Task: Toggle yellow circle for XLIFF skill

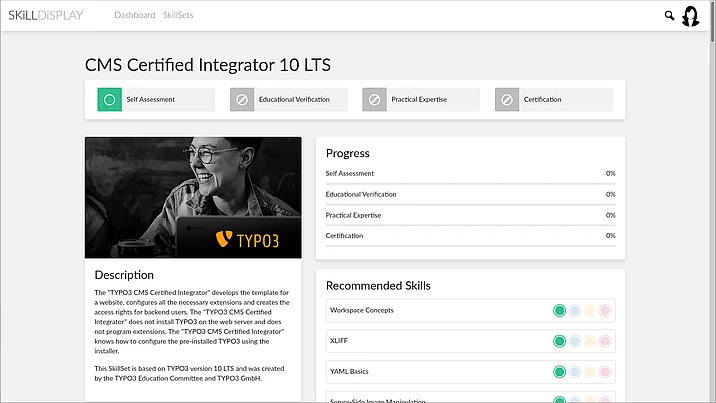Action: click(590, 341)
